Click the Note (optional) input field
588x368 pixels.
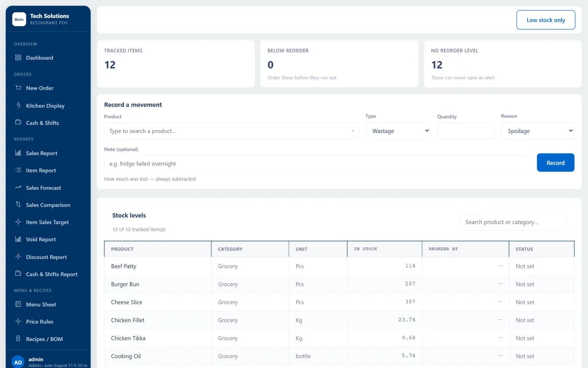[317, 163]
